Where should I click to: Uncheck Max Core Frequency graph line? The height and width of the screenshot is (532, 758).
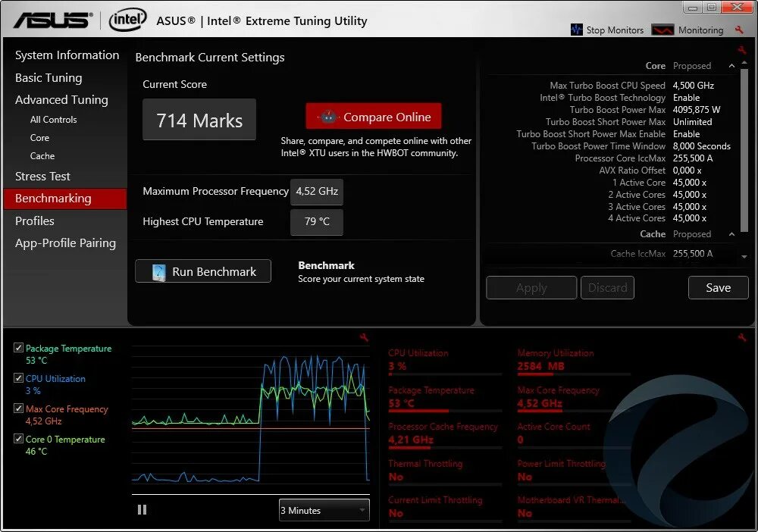coord(18,408)
